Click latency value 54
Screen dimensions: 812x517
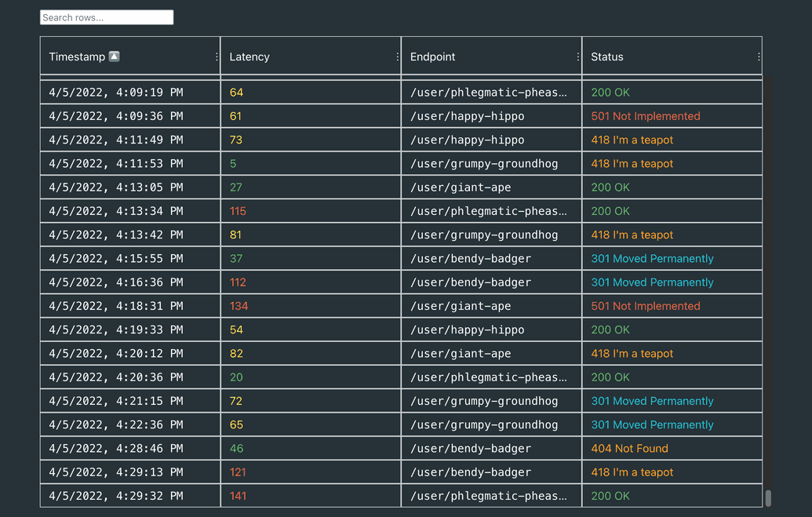[x=236, y=330]
